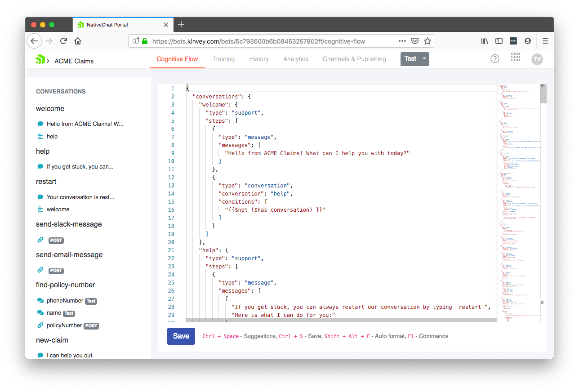Reload the current page
The width and height of the screenshot is (579, 392).
[x=63, y=41]
